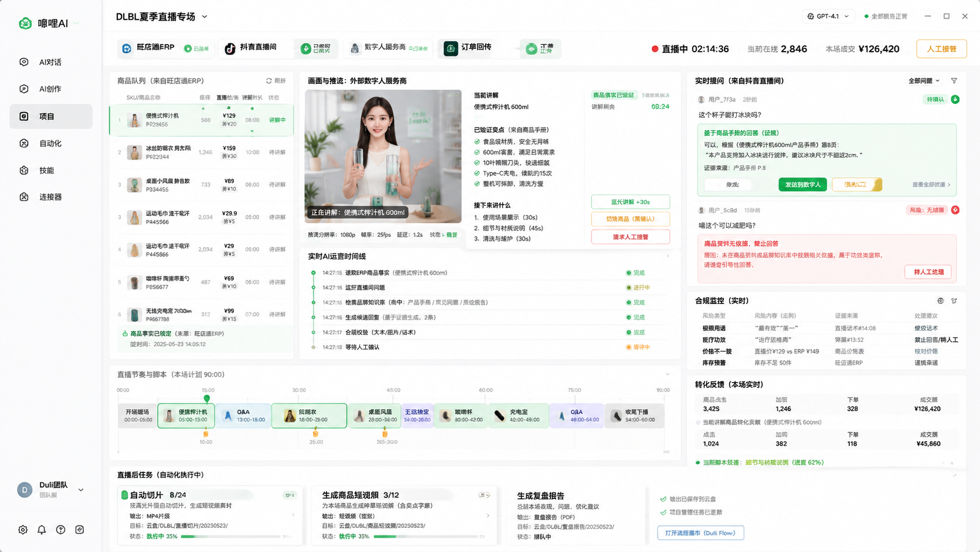
Task: Click the 人工接管 button
Action: coord(941,49)
